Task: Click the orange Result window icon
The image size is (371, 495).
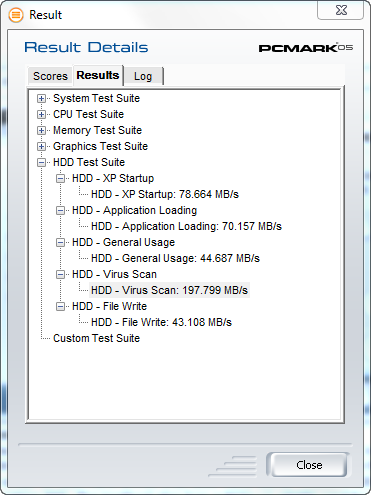Action: coord(16,15)
